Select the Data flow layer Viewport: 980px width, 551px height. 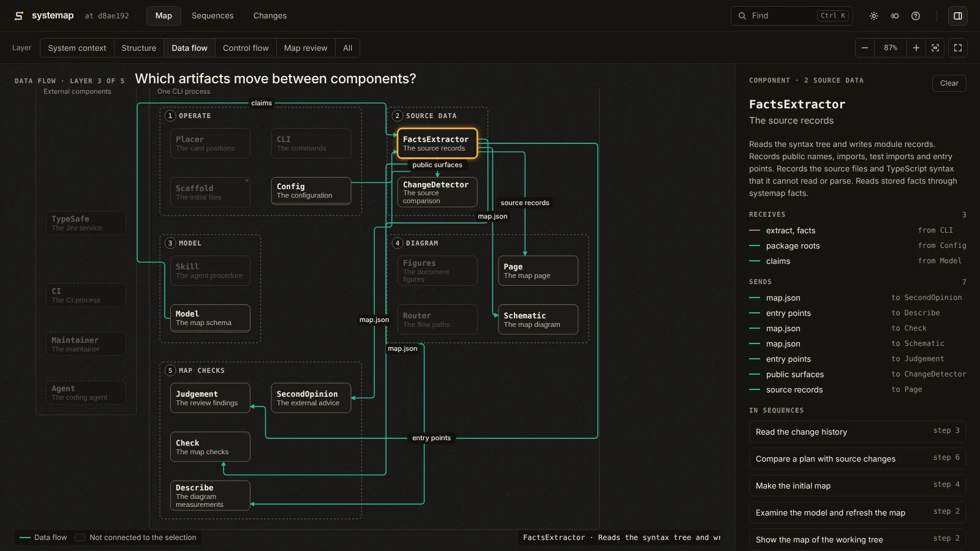pyautogui.click(x=189, y=48)
